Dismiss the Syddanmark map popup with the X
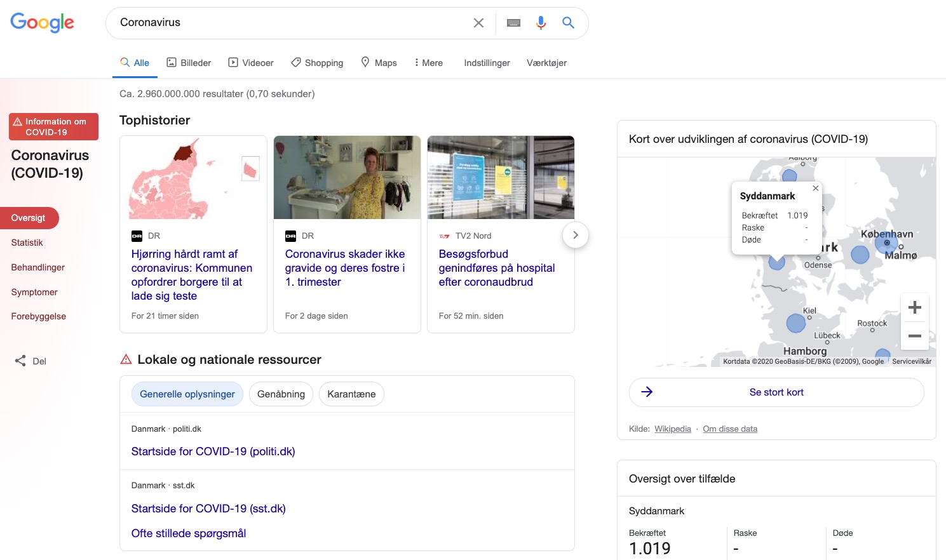Image resolution: width=946 pixels, height=560 pixels. pos(815,189)
